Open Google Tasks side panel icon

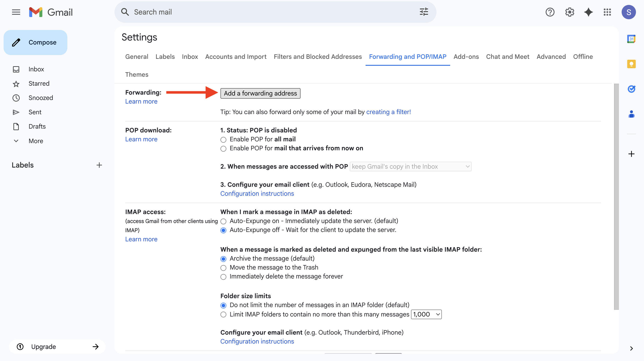pyautogui.click(x=631, y=89)
